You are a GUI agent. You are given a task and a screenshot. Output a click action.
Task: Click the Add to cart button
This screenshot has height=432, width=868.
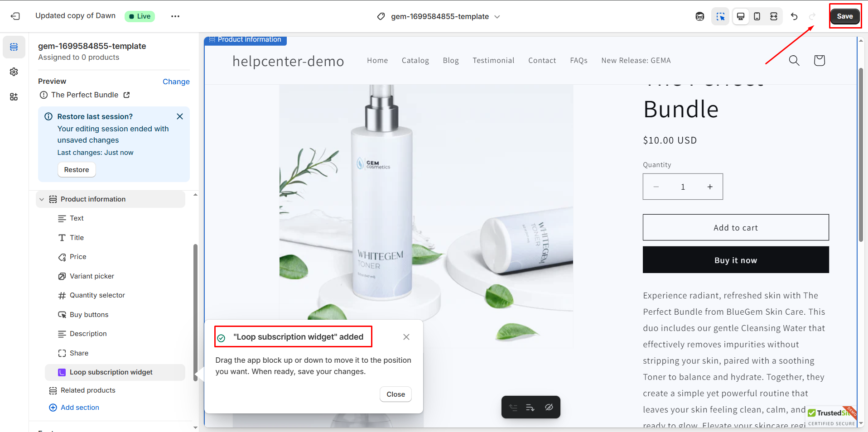pyautogui.click(x=736, y=228)
